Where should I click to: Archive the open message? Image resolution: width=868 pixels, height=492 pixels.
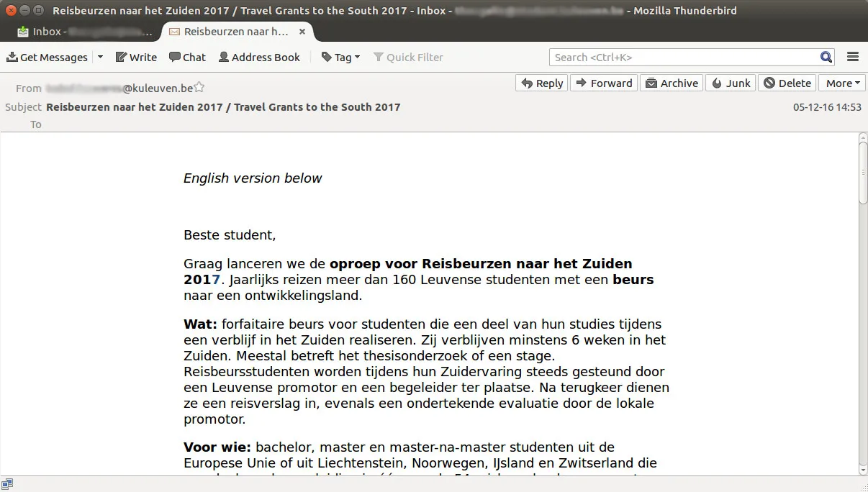pyautogui.click(x=672, y=83)
